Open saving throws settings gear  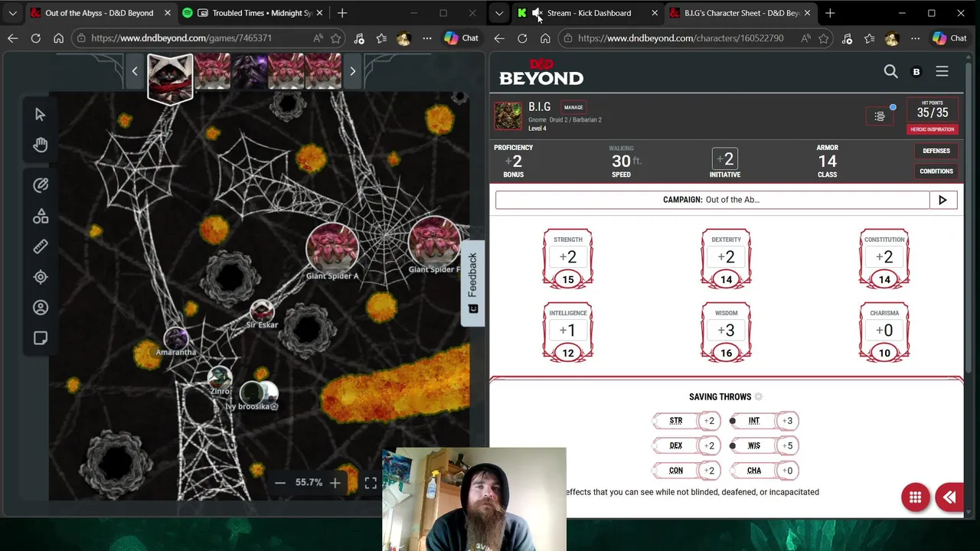click(758, 396)
